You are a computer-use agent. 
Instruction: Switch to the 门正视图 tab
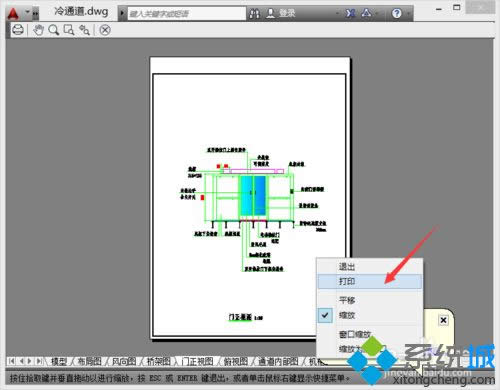(197, 361)
